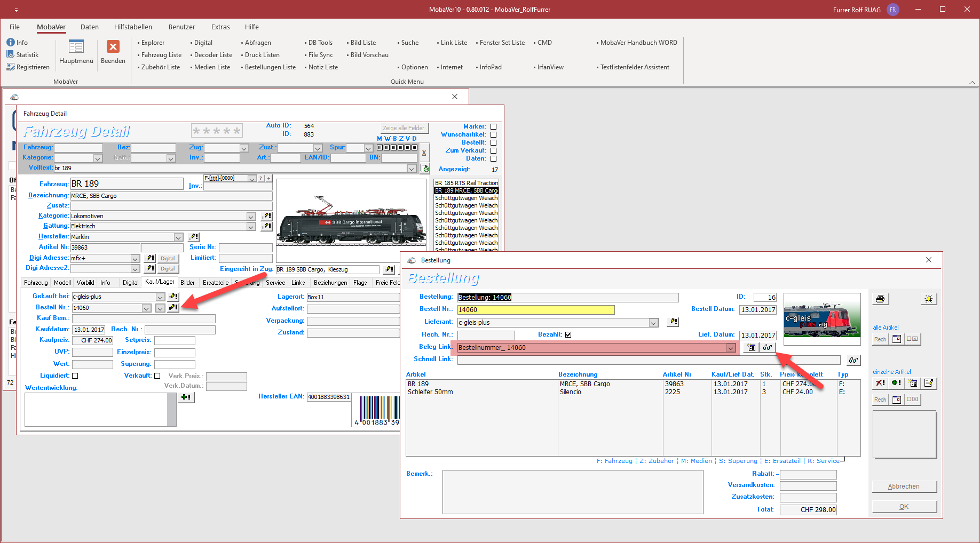Open the File menu

click(x=14, y=27)
